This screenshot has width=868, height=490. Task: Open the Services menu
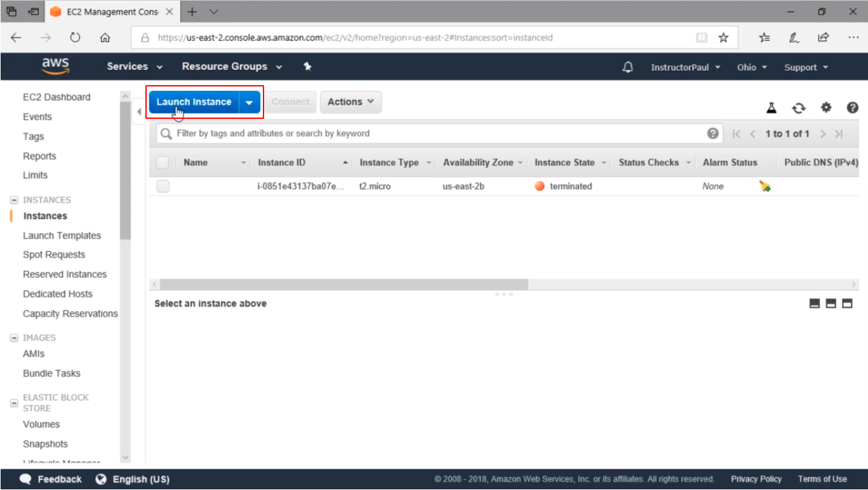(135, 67)
